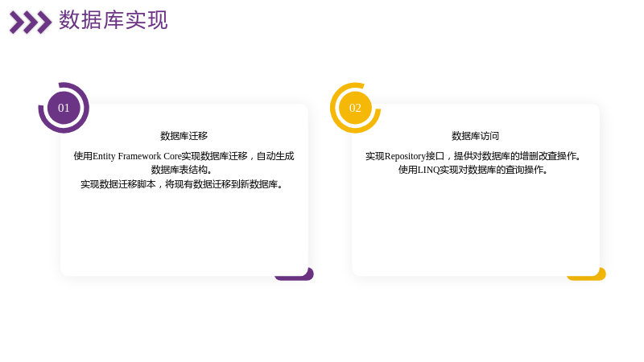The width and height of the screenshot is (644, 362).
Task: Click the number 01 text
Action: click(x=64, y=108)
